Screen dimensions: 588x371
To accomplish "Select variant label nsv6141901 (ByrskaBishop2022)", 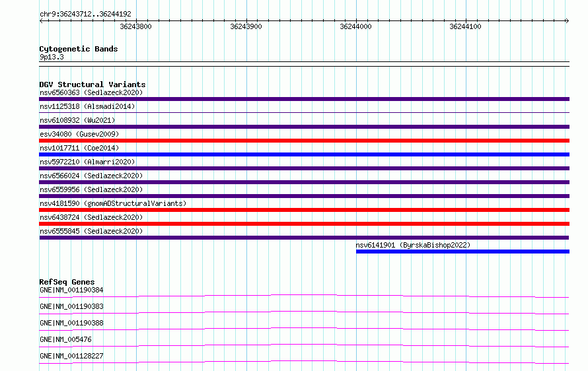I will [413, 245].
